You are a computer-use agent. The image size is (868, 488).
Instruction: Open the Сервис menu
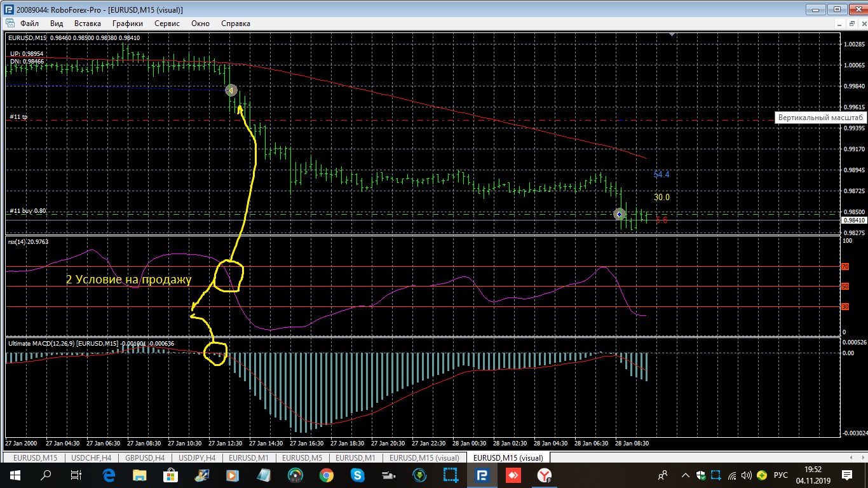[x=167, y=24]
